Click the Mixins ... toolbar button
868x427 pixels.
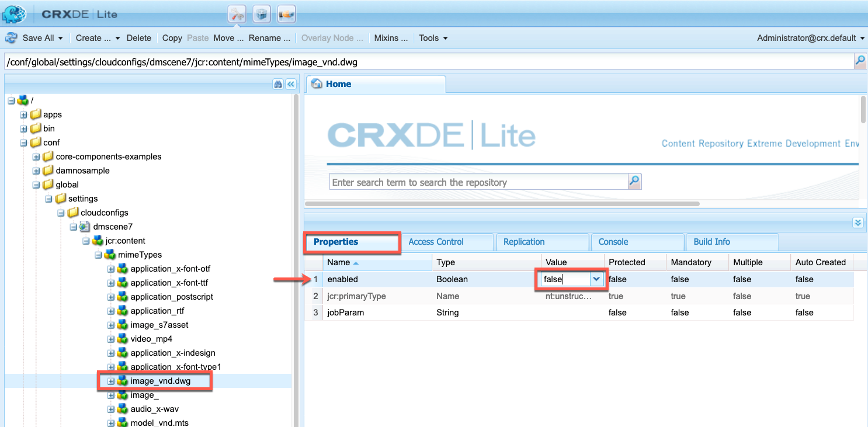click(391, 38)
